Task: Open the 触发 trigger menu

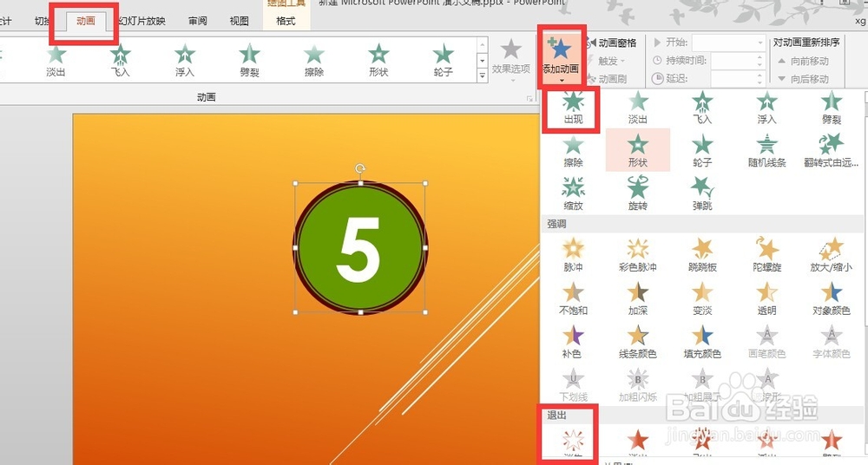Action: click(x=607, y=61)
